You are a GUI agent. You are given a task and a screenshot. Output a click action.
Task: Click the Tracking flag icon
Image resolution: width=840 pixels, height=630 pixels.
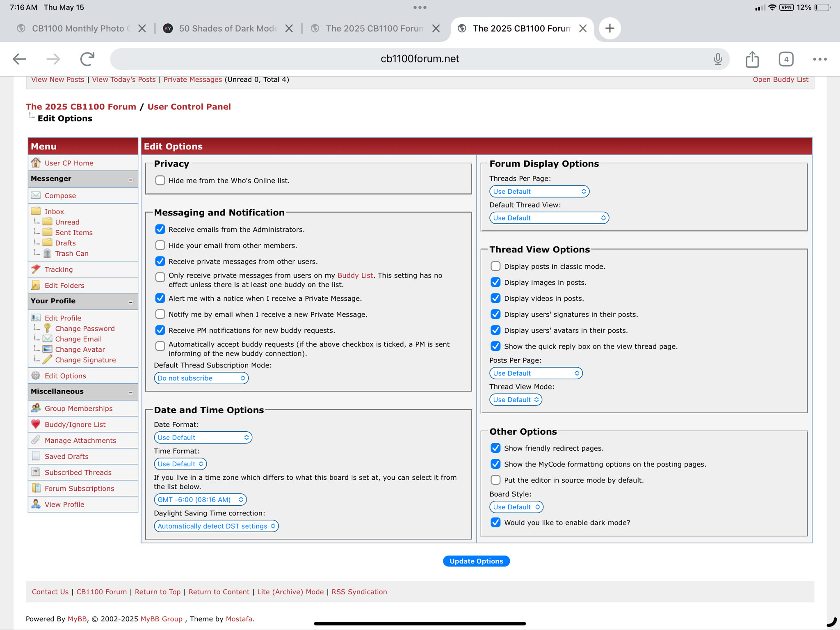click(x=36, y=269)
